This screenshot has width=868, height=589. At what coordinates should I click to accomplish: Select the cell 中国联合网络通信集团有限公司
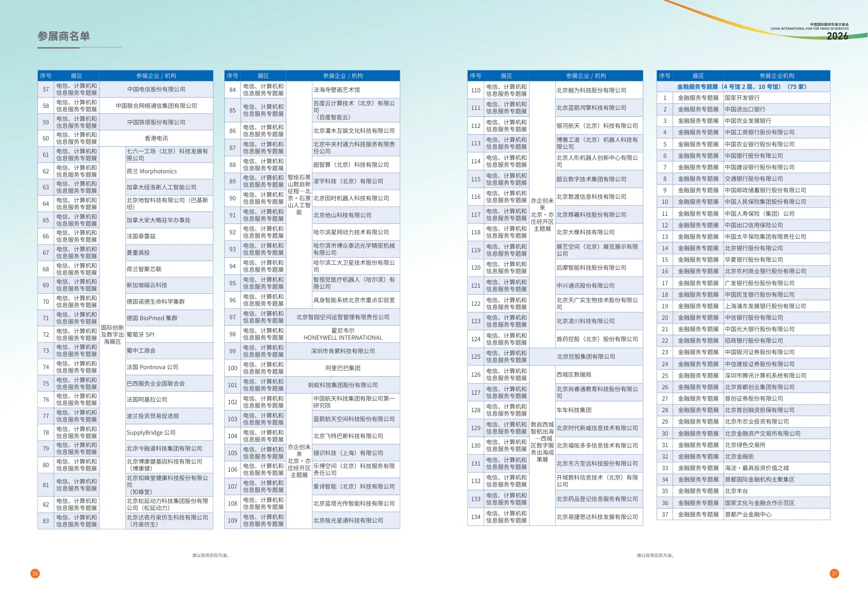click(x=156, y=106)
